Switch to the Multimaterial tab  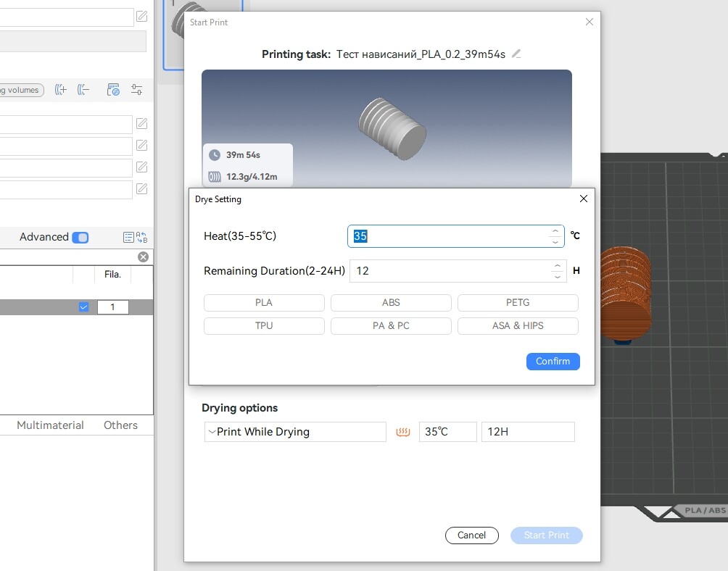tap(50, 425)
